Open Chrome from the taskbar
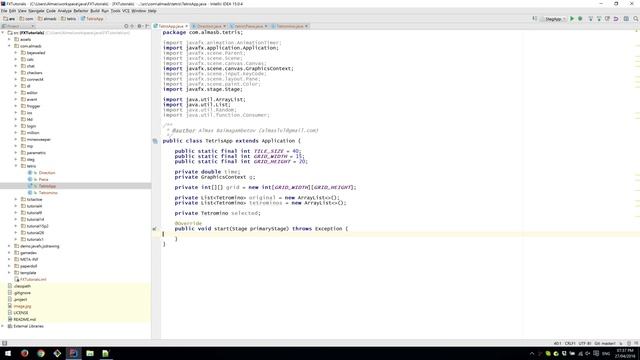 coord(41,353)
